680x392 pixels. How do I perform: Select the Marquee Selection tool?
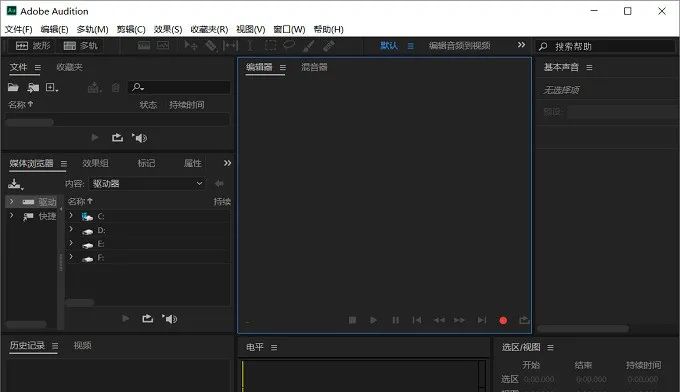270,45
